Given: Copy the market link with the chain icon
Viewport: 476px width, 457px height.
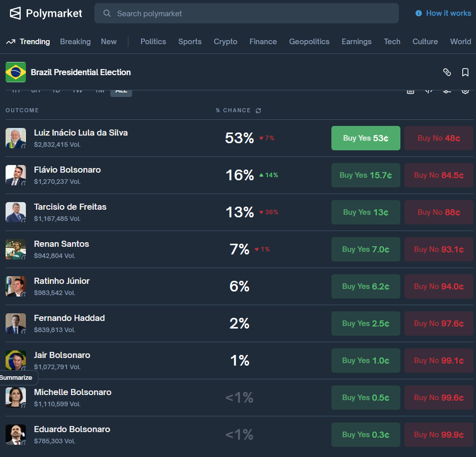Looking at the screenshot, I should click(447, 72).
